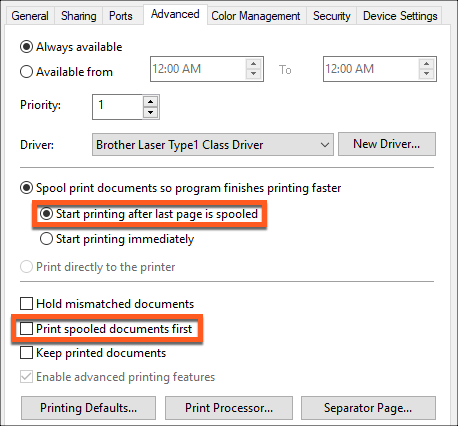
Task: Switch to the Security tab
Action: [332, 16]
